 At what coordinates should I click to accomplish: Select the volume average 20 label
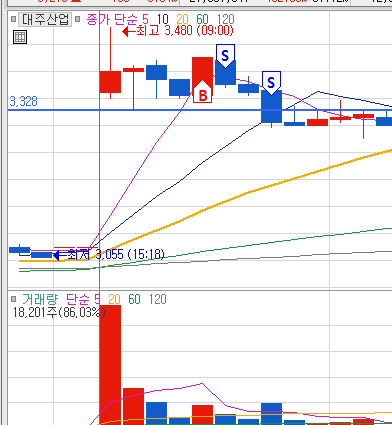[x=114, y=299]
